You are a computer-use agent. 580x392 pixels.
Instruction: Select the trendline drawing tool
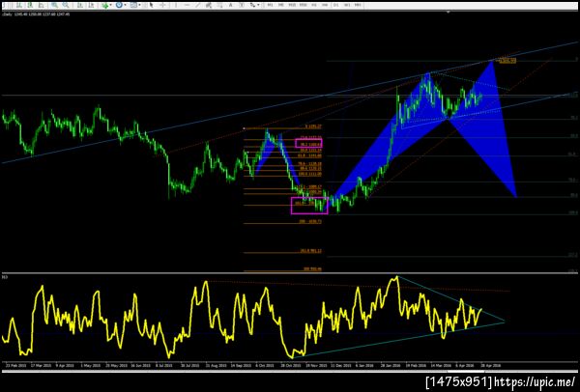[198, 5]
